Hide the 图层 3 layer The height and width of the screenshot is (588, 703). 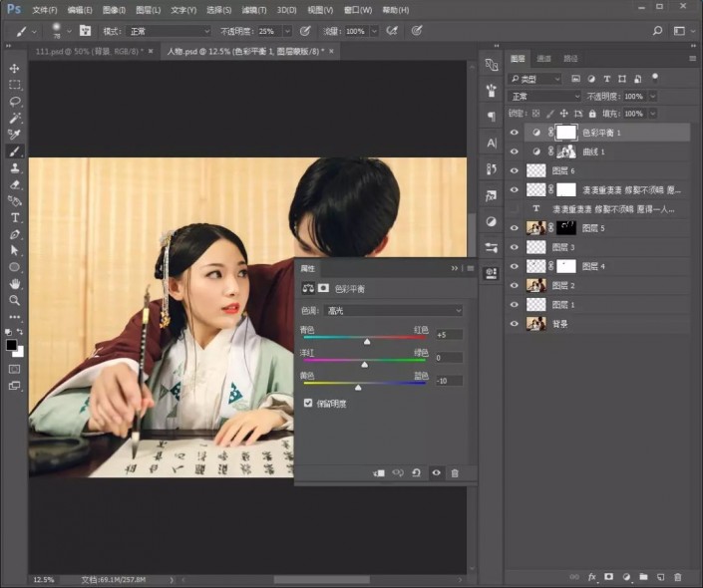coord(515,247)
